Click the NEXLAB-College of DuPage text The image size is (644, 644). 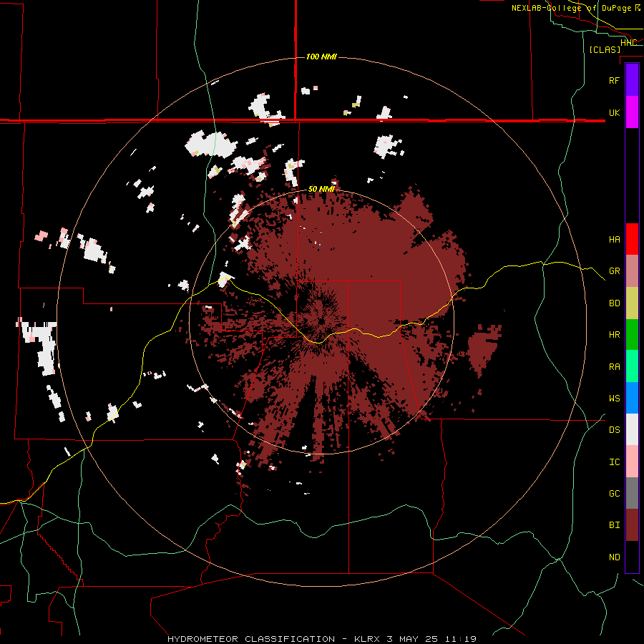571,8
